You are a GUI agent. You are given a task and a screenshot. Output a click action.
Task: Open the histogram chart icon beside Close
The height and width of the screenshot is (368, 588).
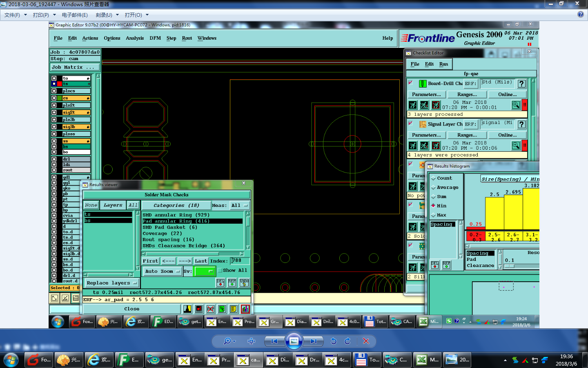click(245, 309)
